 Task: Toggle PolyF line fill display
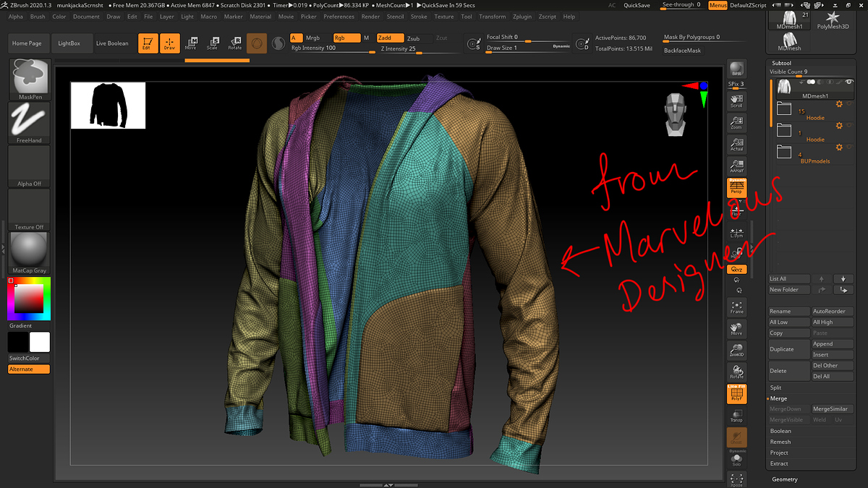736,394
